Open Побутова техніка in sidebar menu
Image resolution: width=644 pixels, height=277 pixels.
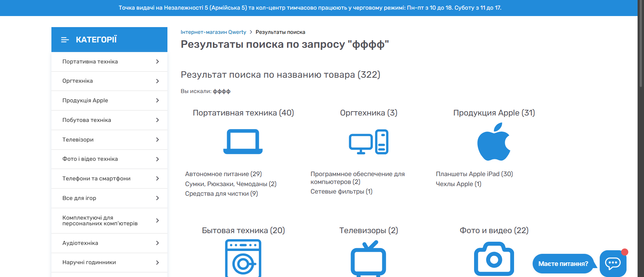click(x=87, y=120)
